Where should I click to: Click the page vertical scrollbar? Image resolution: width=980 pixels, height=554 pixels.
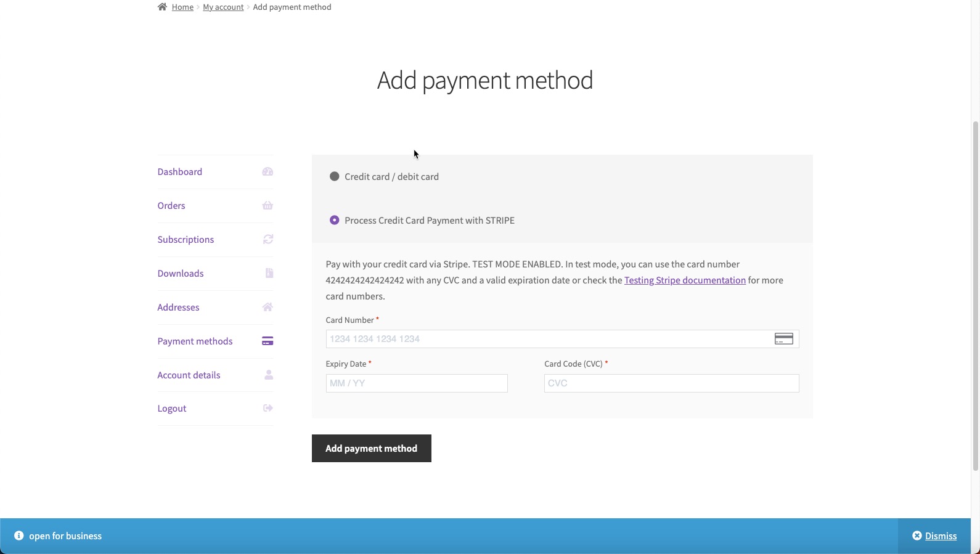pyautogui.click(x=976, y=296)
